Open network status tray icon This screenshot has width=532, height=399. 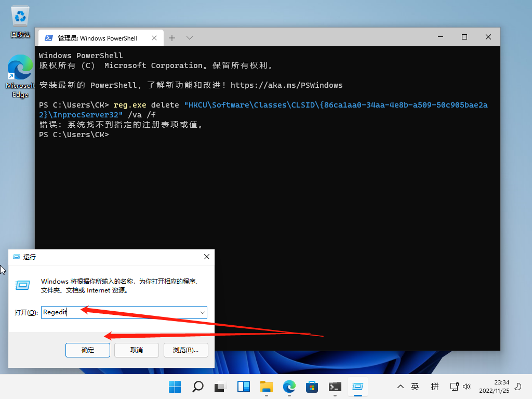click(454, 387)
